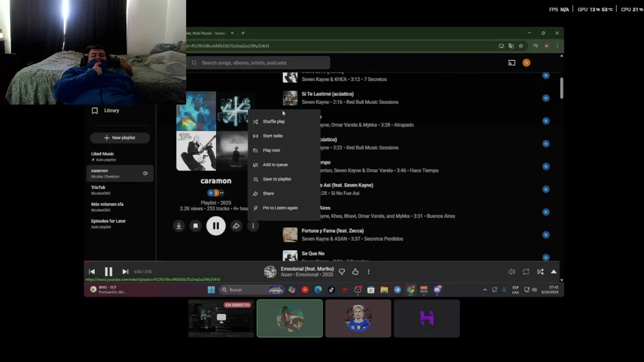Open ESP LAA language switcher
This screenshot has width=644, height=362.
point(515,290)
